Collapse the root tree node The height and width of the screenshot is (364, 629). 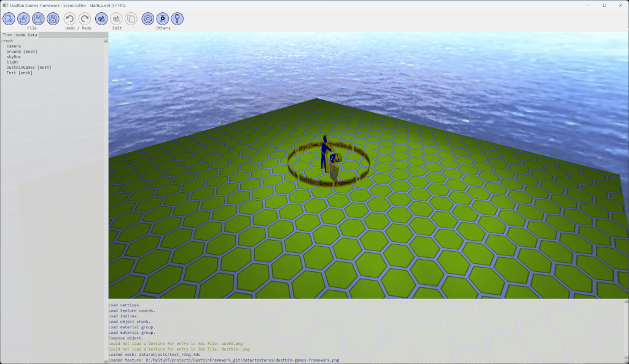[x=2, y=41]
